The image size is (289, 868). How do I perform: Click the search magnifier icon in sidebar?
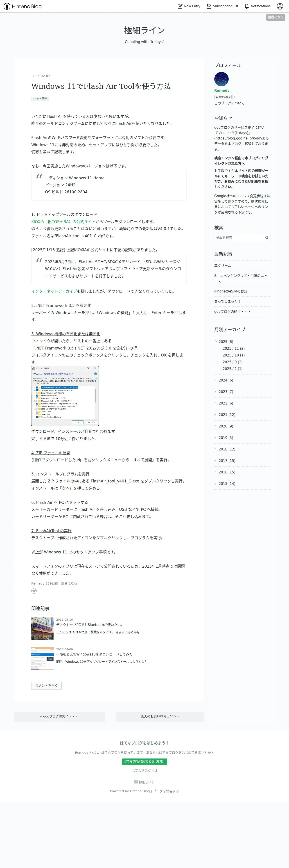[267, 238]
